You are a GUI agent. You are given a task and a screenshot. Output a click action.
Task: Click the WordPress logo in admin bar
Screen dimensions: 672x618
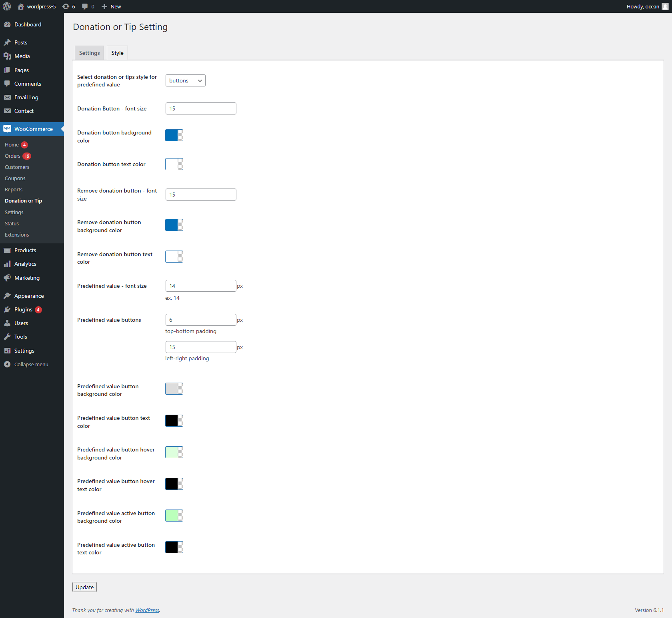(x=7, y=6)
